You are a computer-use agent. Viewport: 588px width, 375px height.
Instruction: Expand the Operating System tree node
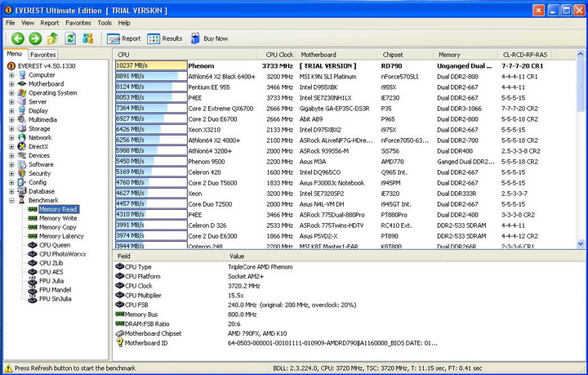pyautogui.click(x=11, y=93)
